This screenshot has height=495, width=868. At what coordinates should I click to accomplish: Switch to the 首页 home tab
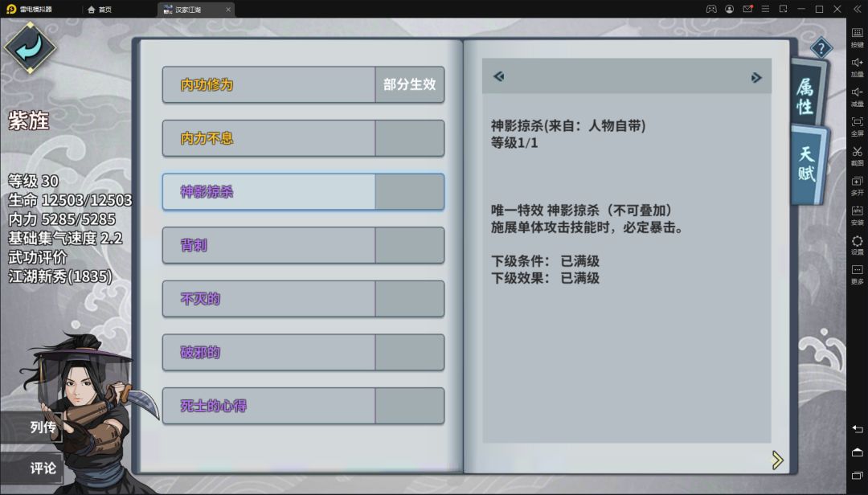coord(100,10)
